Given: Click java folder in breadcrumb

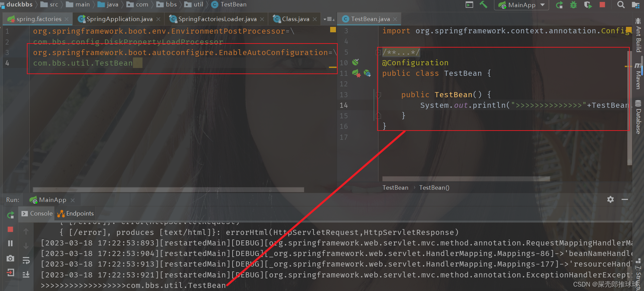Looking at the screenshot, I should tap(108, 4).
